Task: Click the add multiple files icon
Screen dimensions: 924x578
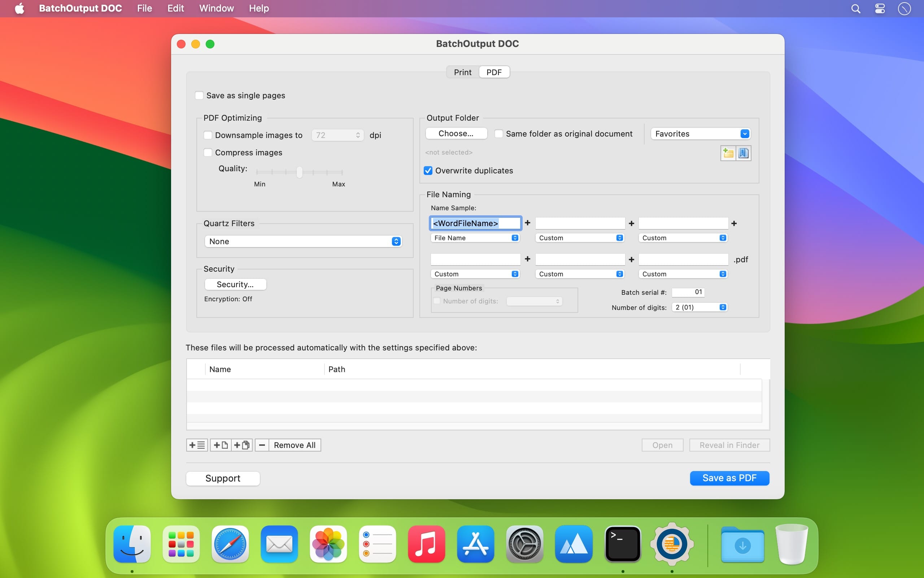Action: (x=242, y=445)
